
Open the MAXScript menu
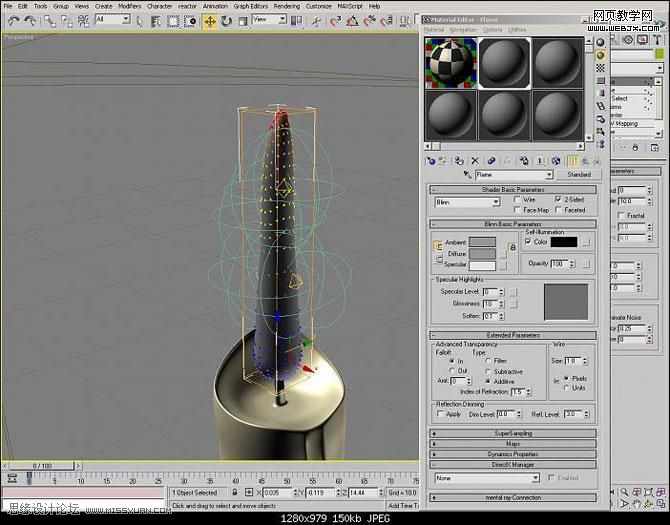[x=350, y=6]
